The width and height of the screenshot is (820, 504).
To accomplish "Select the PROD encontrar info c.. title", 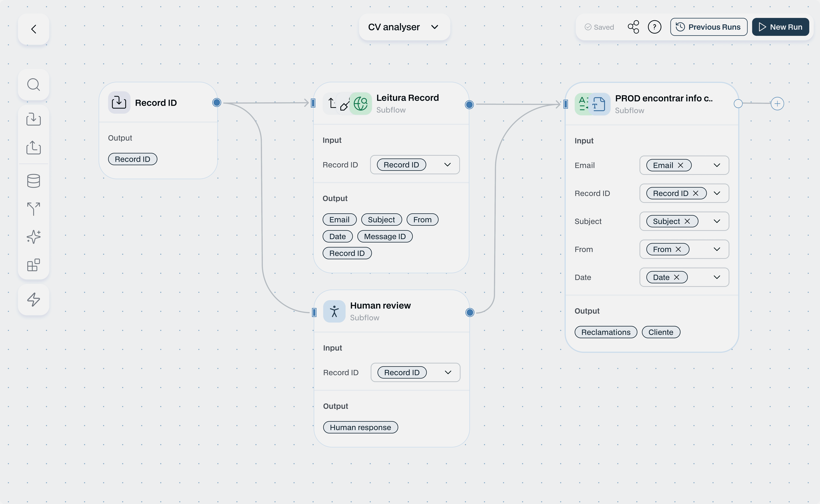I will tap(664, 98).
